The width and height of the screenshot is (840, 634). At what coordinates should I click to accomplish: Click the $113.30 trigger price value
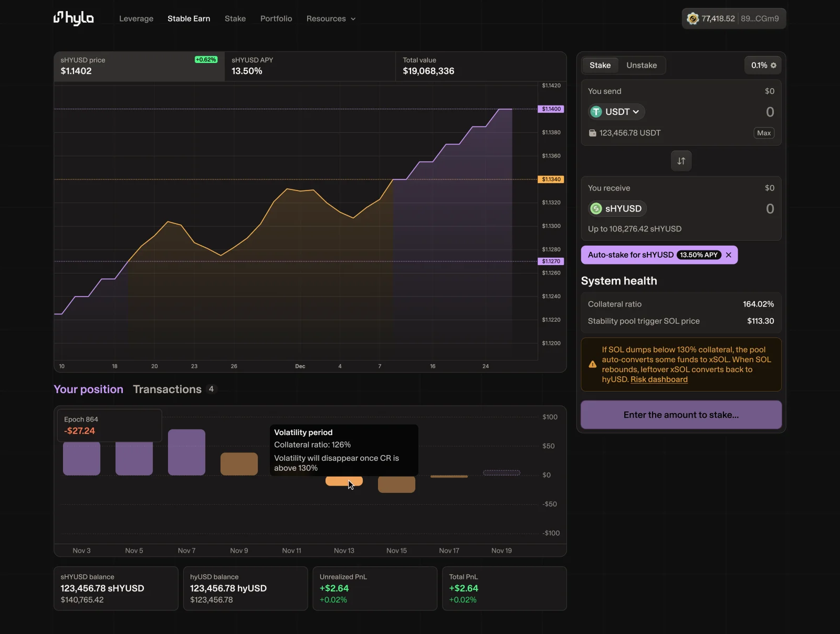pyautogui.click(x=760, y=321)
